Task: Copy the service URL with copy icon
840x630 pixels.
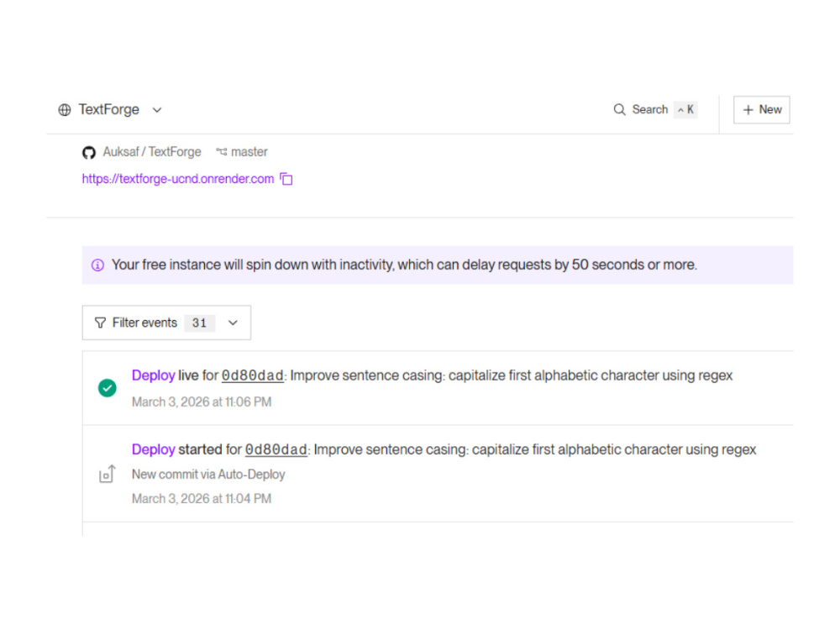Action: (x=286, y=179)
